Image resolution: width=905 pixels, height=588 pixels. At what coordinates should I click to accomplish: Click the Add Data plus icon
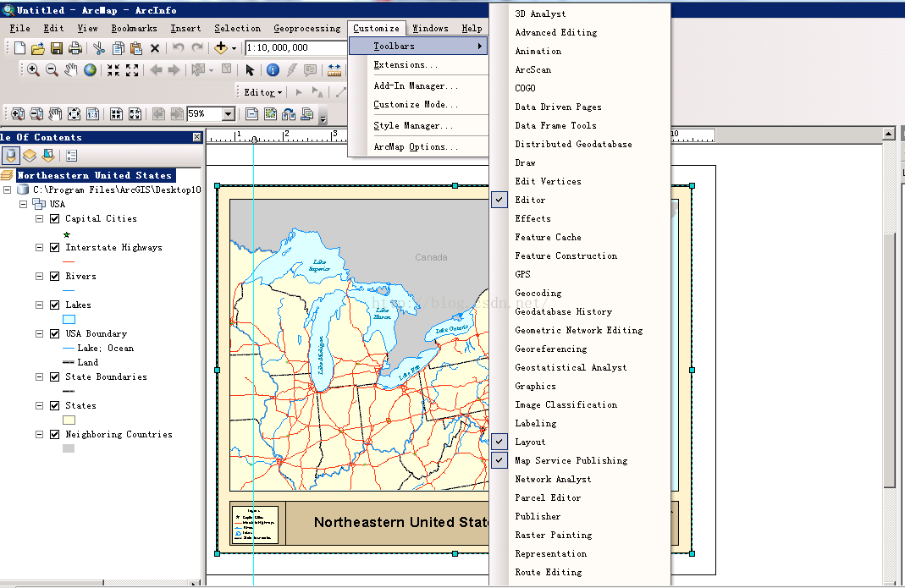222,48
